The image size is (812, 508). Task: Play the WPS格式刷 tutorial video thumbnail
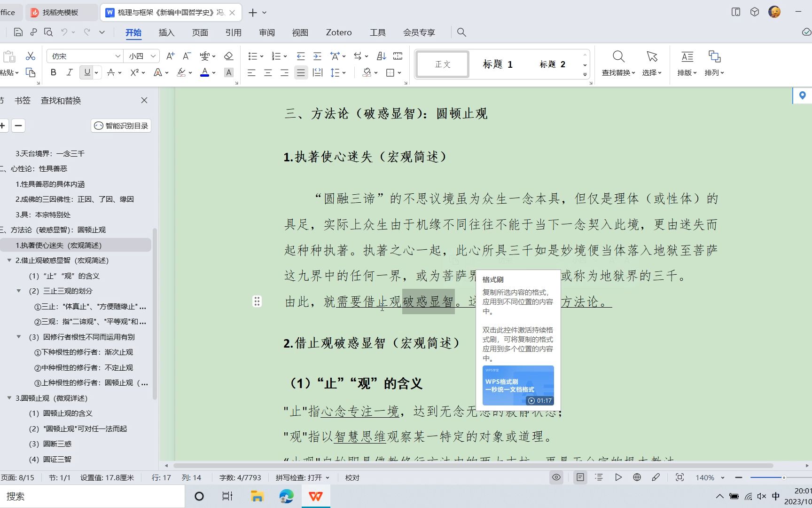[x=518, y=385]
